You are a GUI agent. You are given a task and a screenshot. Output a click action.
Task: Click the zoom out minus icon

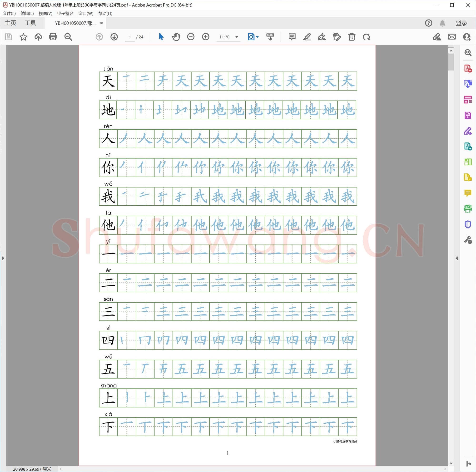point(191,37)
